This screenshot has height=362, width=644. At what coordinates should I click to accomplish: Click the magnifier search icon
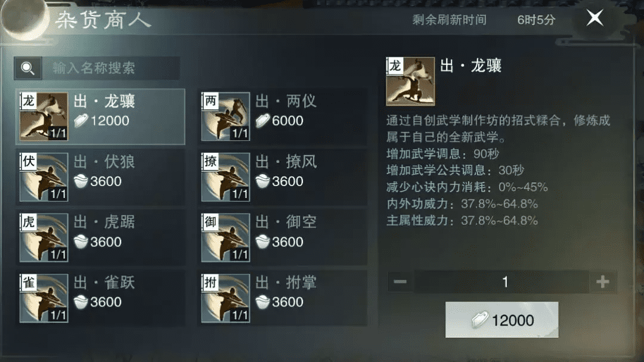[x=28, y=68]
